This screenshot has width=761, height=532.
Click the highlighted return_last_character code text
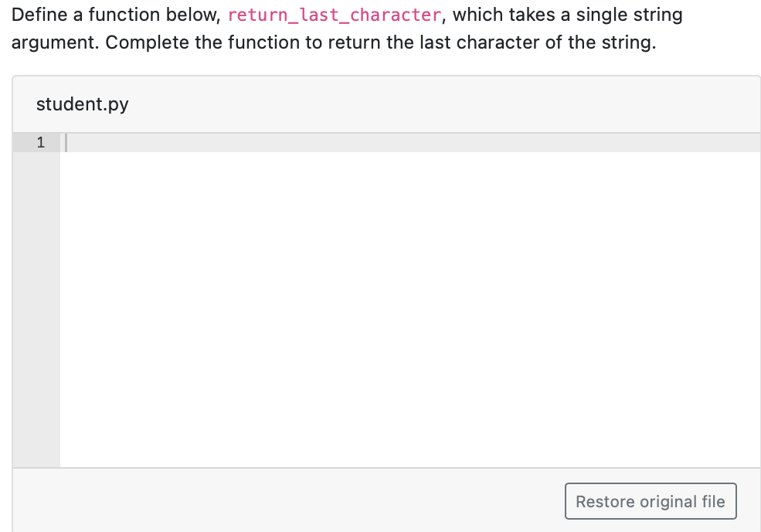tap(334, 15)
